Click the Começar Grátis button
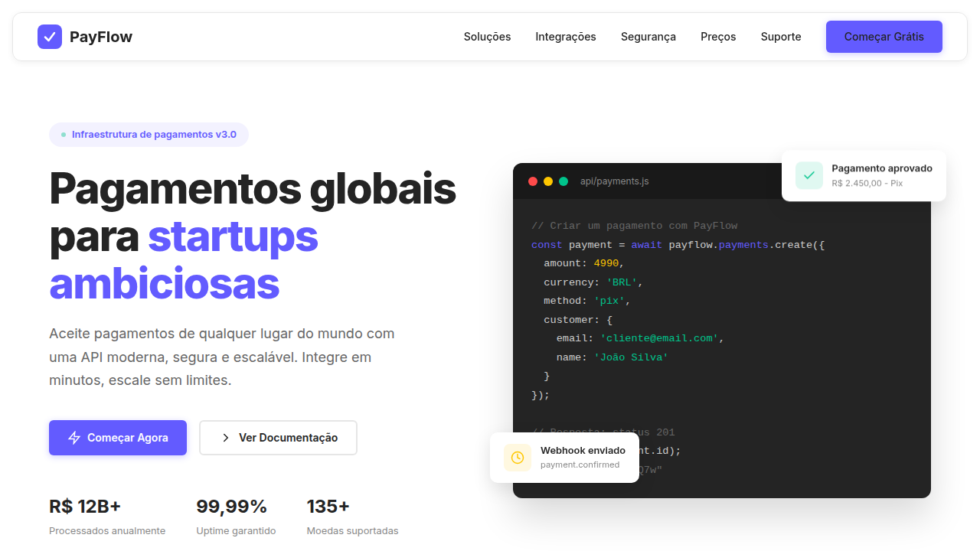This screenshot has height=551, width=980. pos(884,36)
